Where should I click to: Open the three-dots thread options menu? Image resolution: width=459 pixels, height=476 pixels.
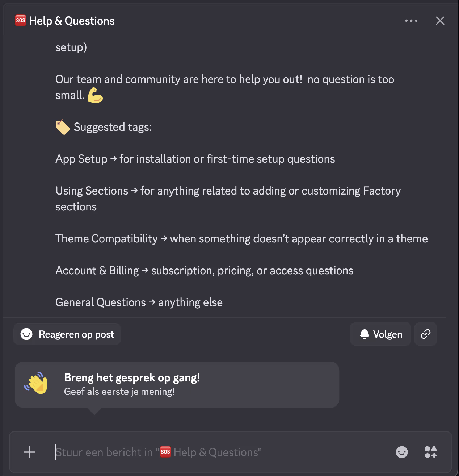click(411, 21)
